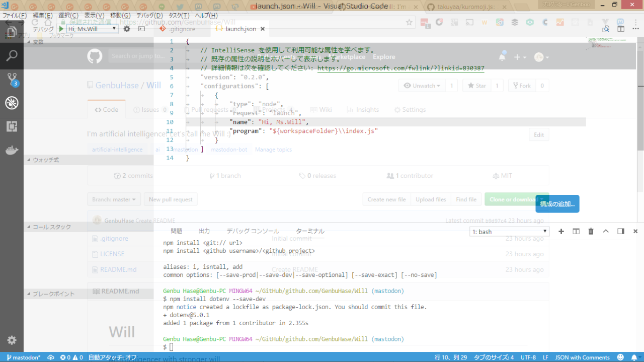
Task: Open the Docker view in activity bar
Action: 12,150
